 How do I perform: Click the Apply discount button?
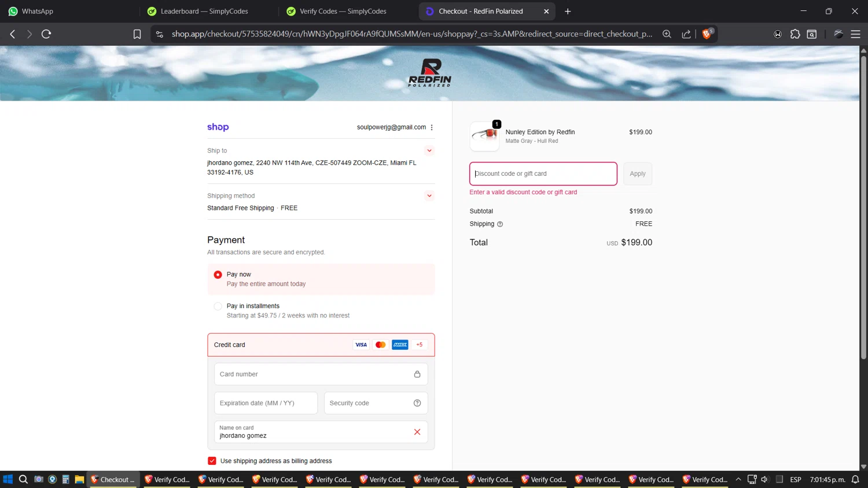tap(638, 173)
